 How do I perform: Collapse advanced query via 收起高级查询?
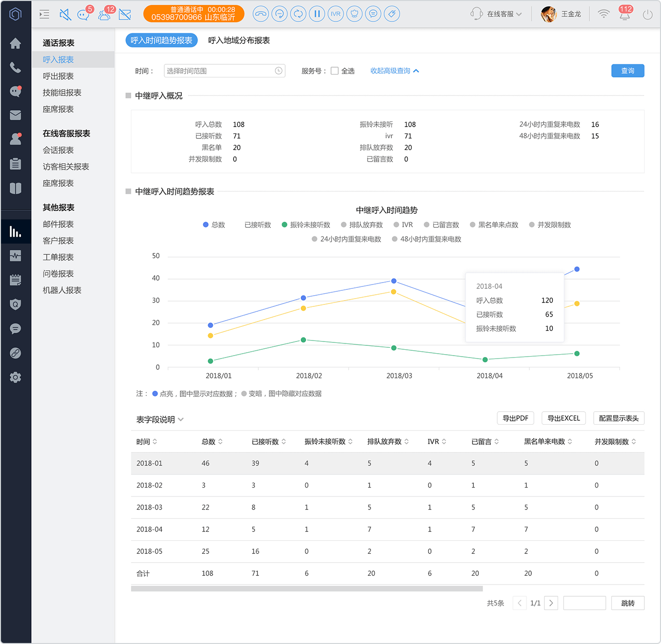pyautogui.click(x=394, y=71)
